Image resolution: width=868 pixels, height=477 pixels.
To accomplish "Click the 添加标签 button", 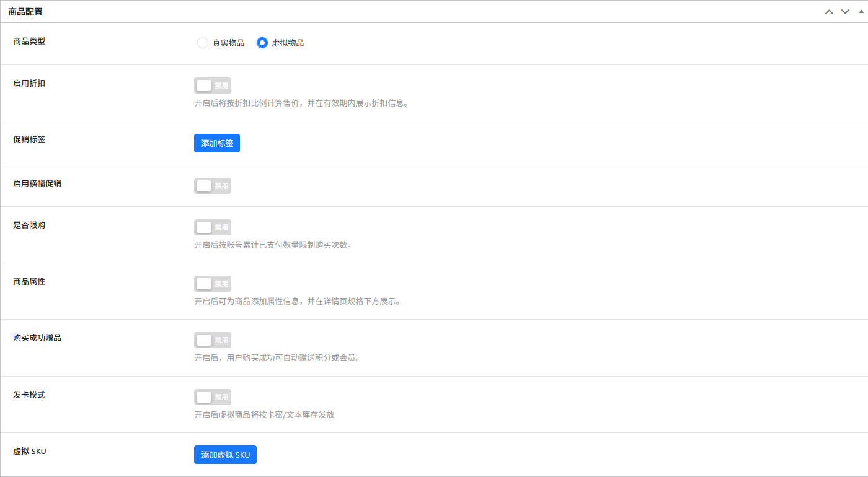I will [217, 143].
